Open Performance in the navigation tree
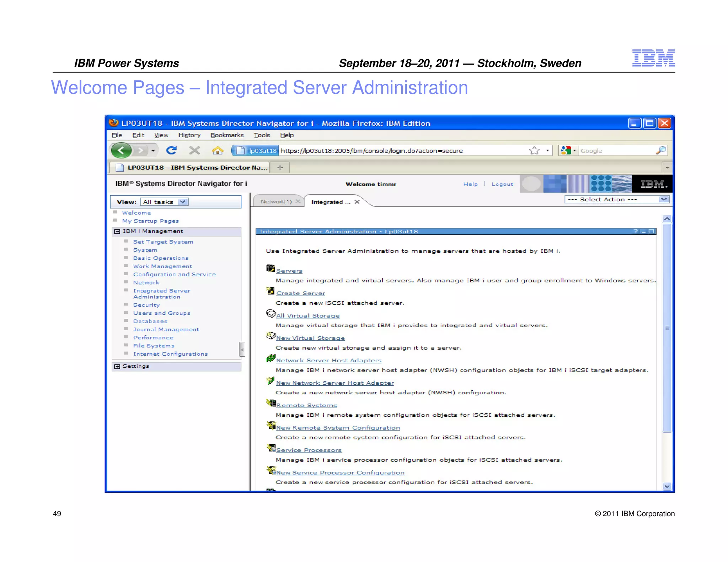 (153, 338)
